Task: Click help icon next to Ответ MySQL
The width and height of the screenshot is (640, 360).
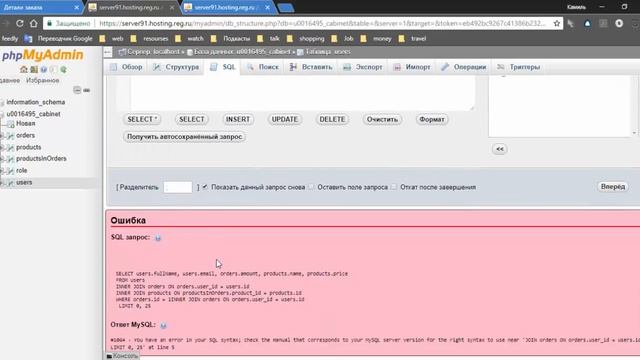Action: tap(163, 325)
